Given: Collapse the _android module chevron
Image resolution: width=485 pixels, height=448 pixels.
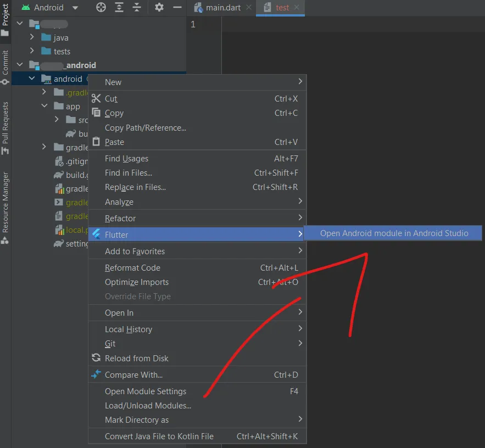Looking at the screenshot, I should coord(20,65).
